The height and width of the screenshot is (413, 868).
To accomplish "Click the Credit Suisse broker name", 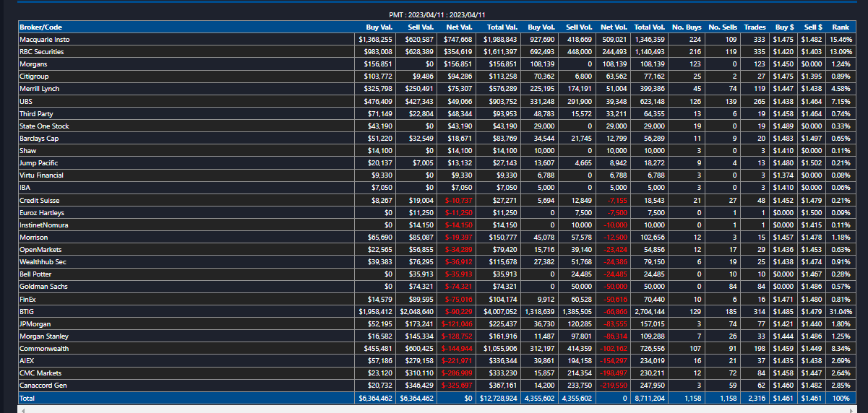I will click(x=39, y=200).
